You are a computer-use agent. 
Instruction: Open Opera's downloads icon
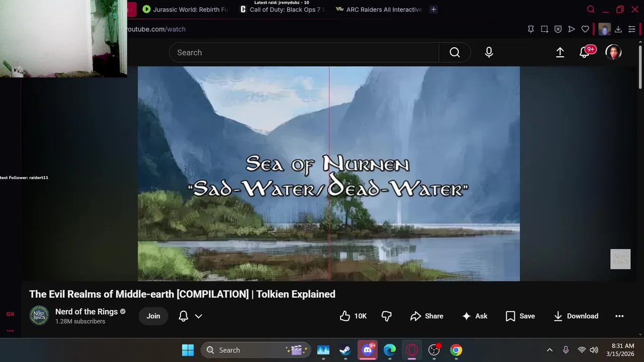tap(618, 29)
